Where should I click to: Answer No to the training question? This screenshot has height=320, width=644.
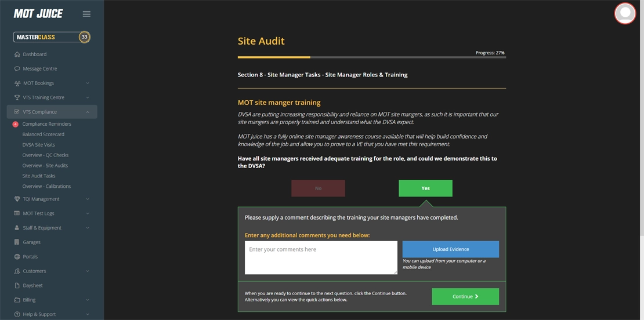[x=319, y=188]
